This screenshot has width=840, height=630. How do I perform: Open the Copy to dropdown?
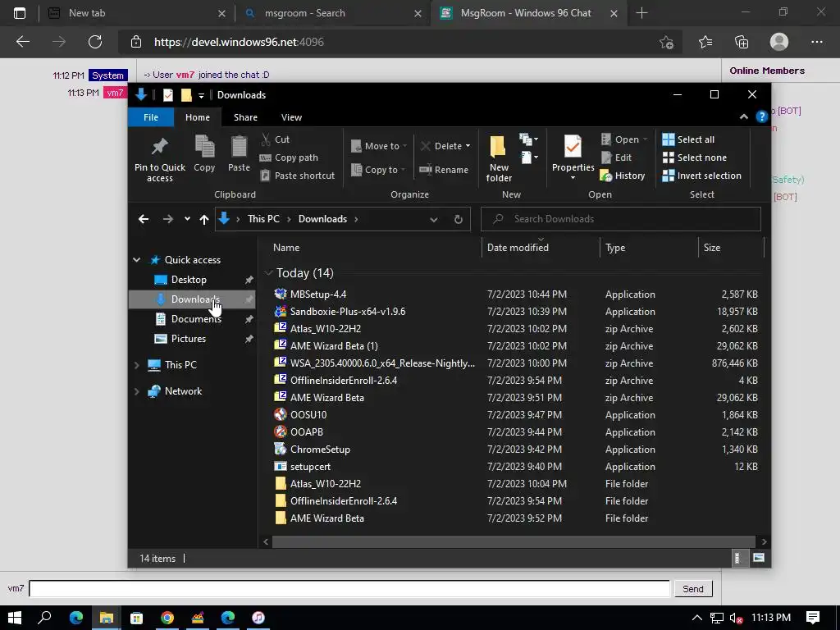coord(377,170)
